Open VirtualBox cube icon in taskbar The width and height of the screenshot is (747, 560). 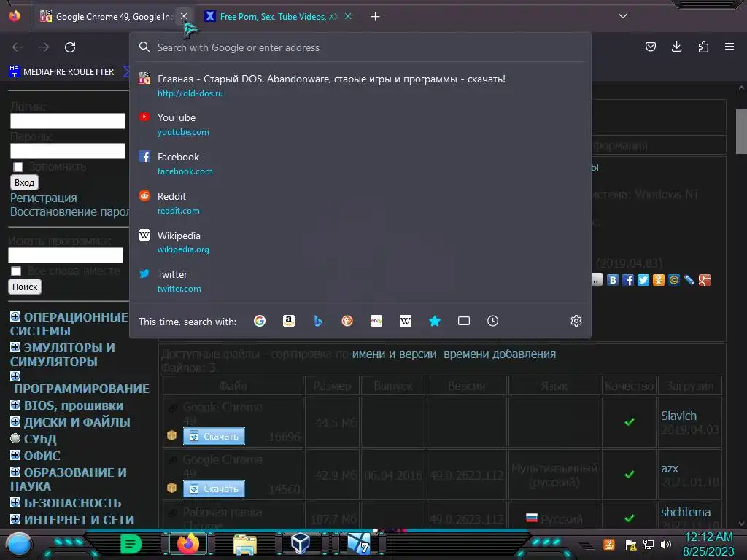300,543
